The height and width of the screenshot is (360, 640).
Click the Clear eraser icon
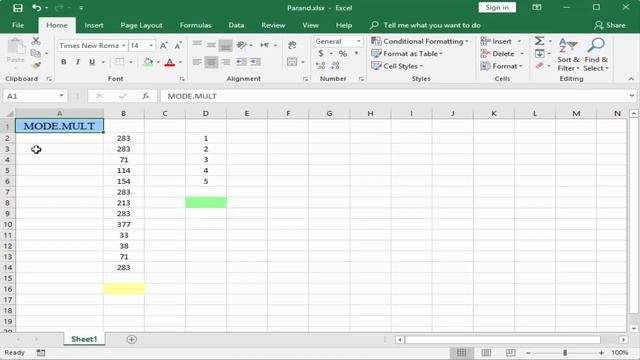click(539, 66)
